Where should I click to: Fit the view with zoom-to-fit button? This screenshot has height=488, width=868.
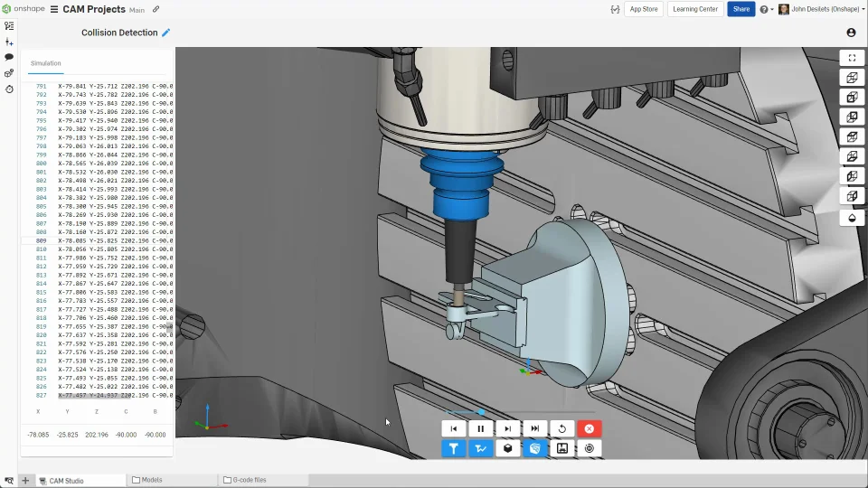[x=852, y=58]
